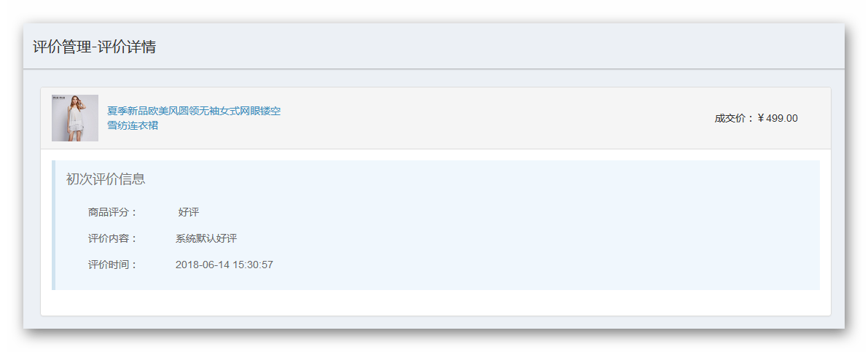Screen dimensions: 868x352
Task: Click the blue left border of review block
Action: 54,224
